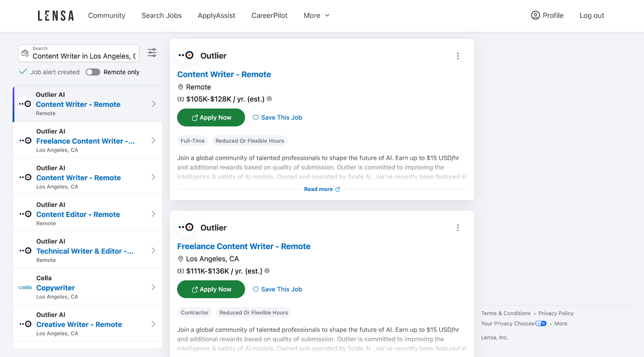Save the Freelance Content Writer job
644x357 pixels.
click(x=277, y=289)
